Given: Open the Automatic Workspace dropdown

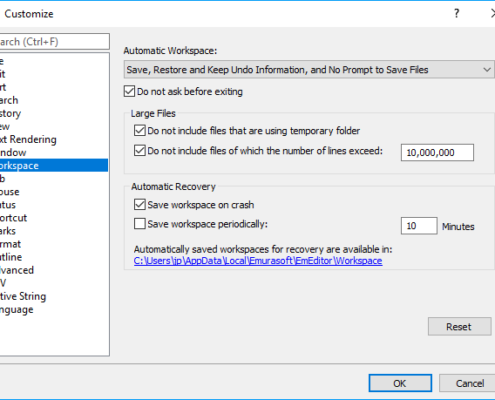Looking at the screenshot, I should [309, 70].
